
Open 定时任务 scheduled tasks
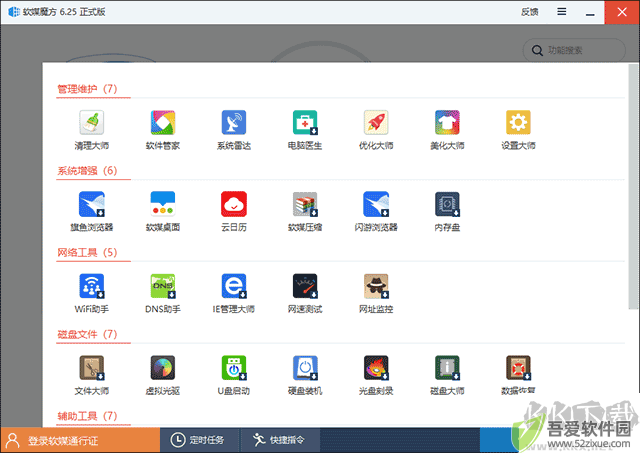[x=198, y=440]
